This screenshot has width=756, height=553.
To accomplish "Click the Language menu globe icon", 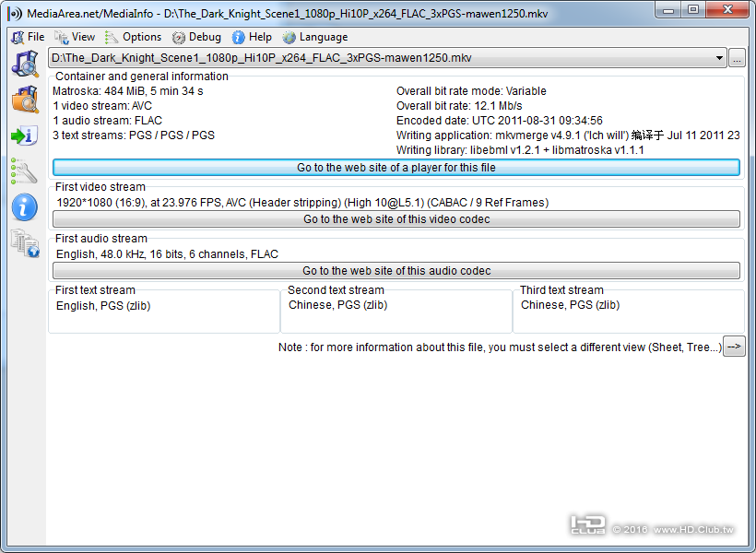I will coord(289,37).
